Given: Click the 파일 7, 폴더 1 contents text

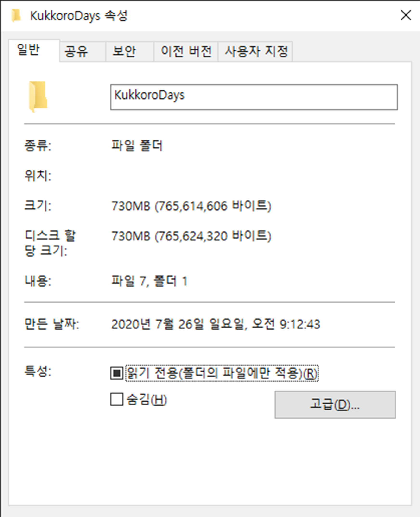Looking at the screenshot, I should 149,281.
